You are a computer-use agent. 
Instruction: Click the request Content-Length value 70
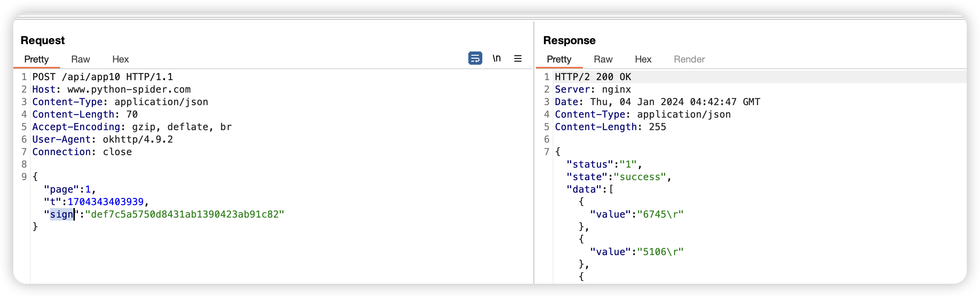(132, 114)
